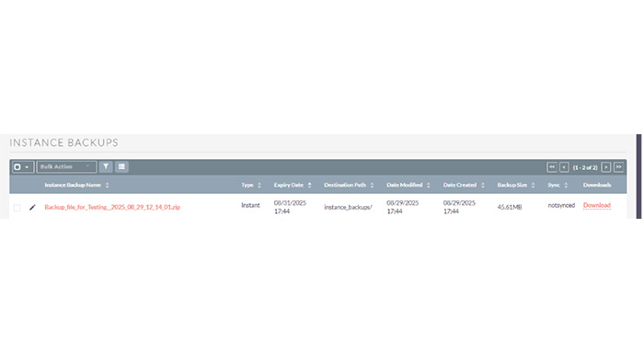This screenshot has width=644, height=353.
Task: Go to first page of results
Action: [x=552, y=167]
